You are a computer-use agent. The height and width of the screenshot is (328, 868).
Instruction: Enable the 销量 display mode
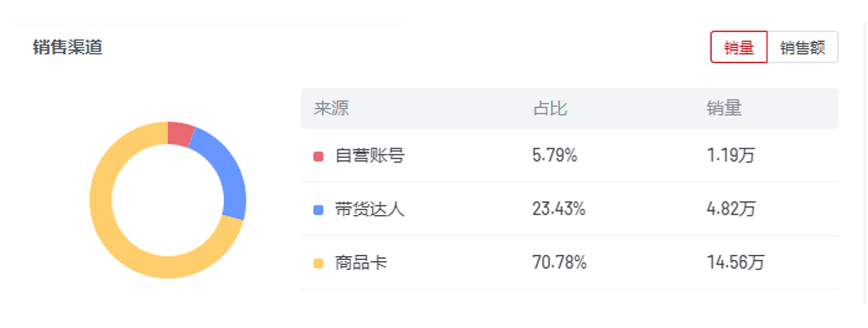[739, 47]
